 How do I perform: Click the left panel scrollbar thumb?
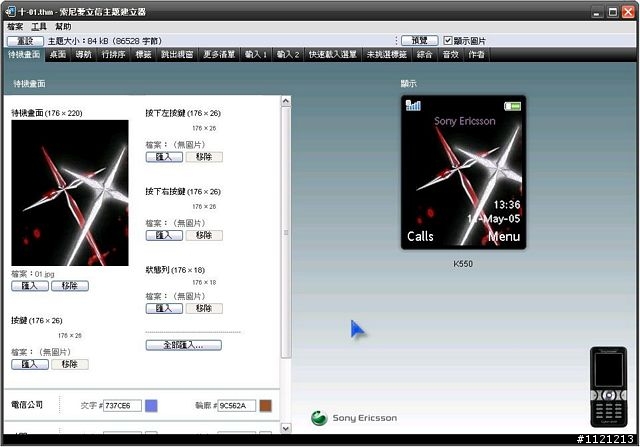click(286, 232)
